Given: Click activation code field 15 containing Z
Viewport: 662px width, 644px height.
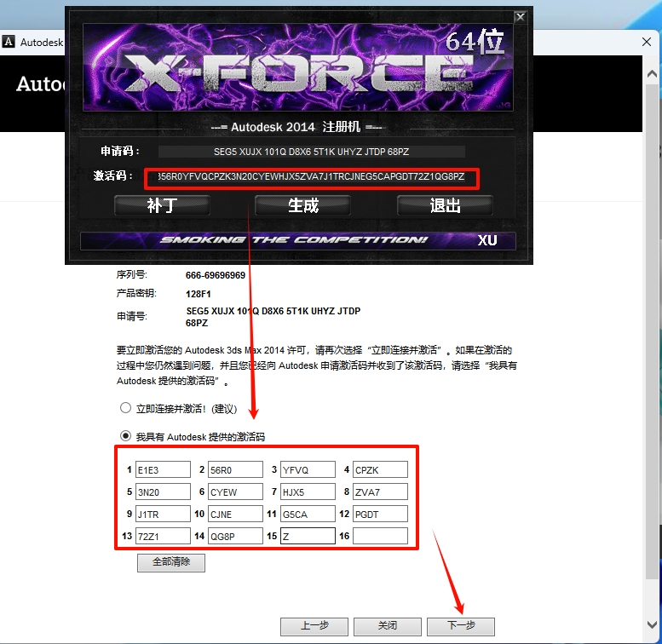Looking at the screenshot, I should pos(307,536).
